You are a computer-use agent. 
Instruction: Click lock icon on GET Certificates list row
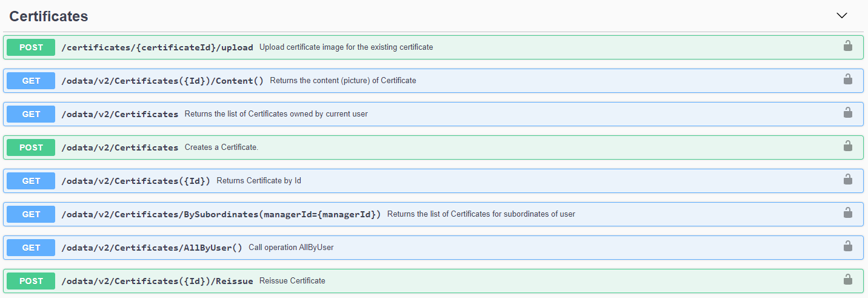coord(848,112)
